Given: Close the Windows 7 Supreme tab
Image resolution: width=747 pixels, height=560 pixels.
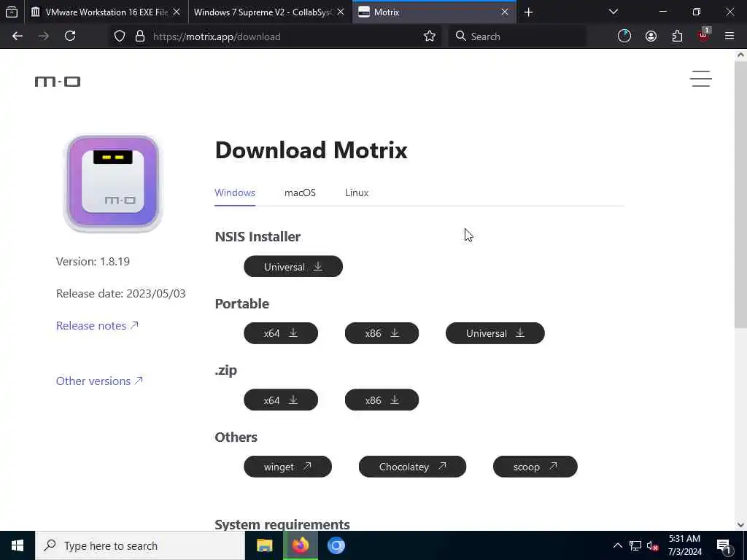Looking at the screenshot, I should pos(341,12).
